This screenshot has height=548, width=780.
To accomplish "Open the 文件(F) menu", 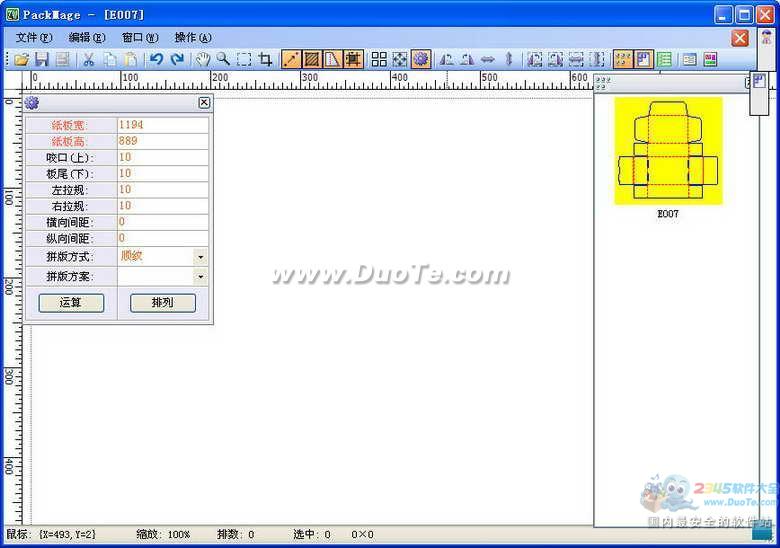I will [34, 37].
